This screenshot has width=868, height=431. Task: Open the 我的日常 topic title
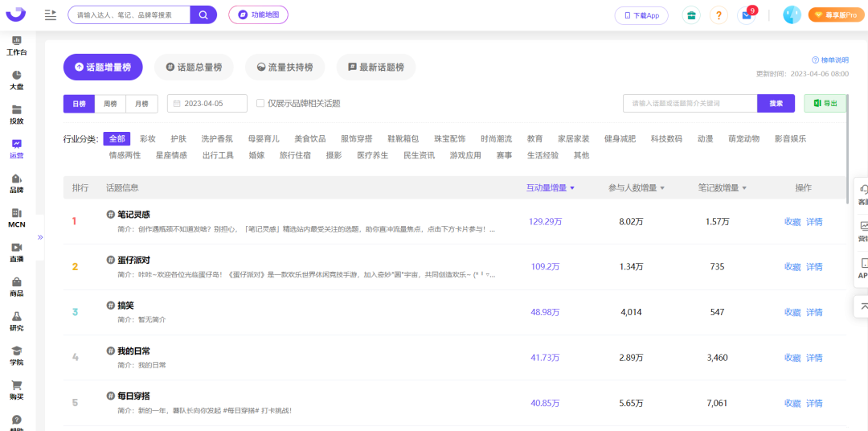(x=133, y=351)
